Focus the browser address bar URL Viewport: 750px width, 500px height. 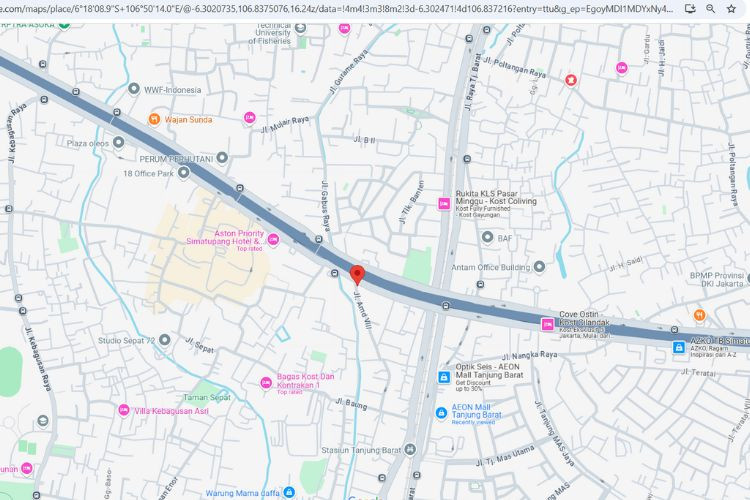337,9
